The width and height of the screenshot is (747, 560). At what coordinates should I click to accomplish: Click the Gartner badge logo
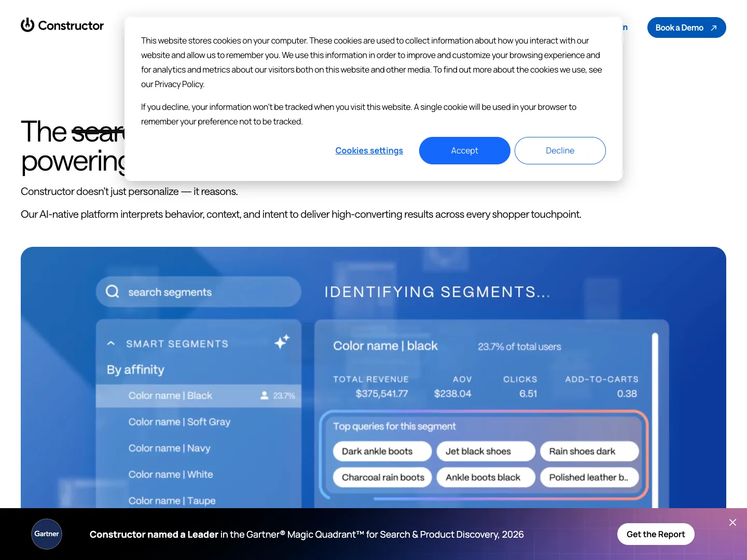click(x=47, y=534)
